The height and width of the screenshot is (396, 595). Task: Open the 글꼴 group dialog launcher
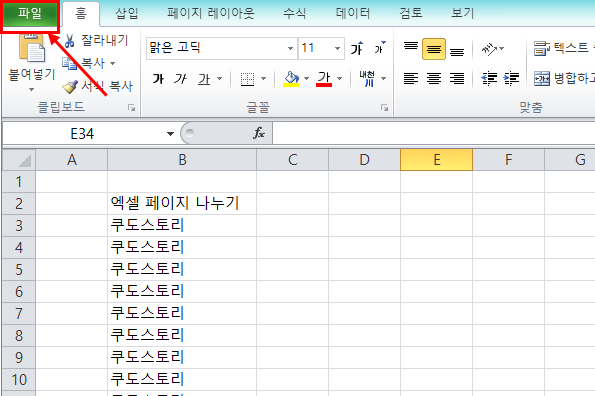pos(384,108)
